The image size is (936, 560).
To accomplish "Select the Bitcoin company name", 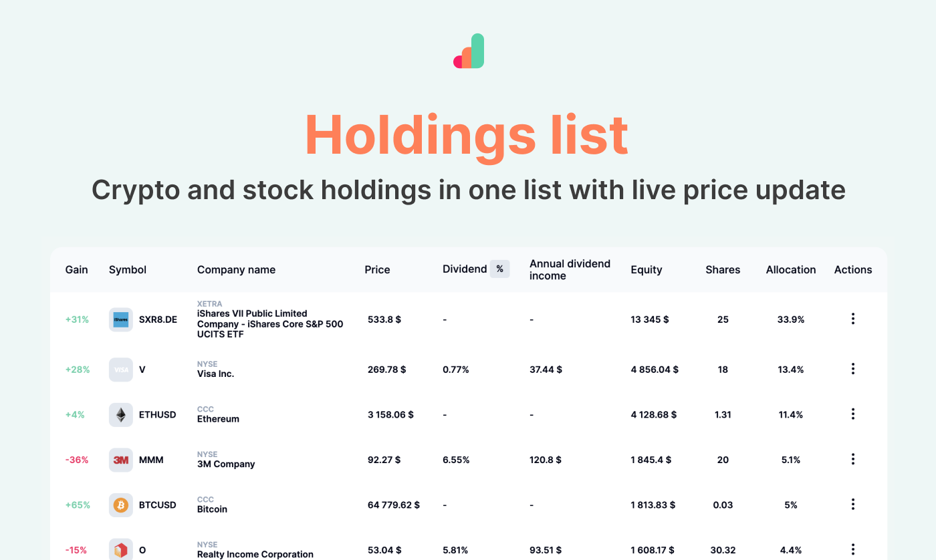I will (x=212, y=509).
